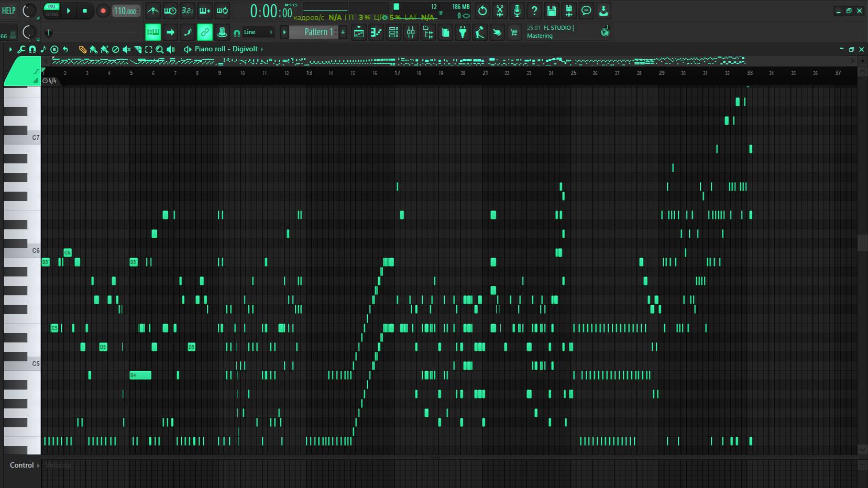Render the project as audio file icon
Screen dimensions: 868x488
click(x=569, y=10)
